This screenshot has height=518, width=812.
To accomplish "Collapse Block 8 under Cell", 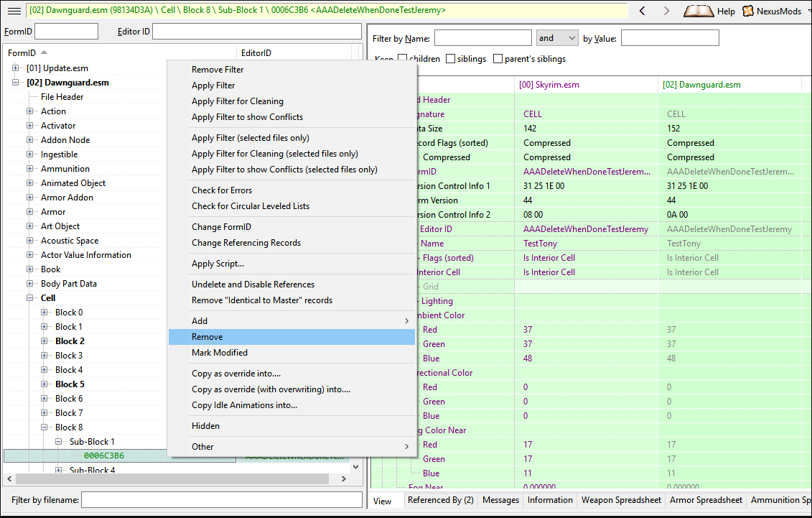I will coord(45,427).
